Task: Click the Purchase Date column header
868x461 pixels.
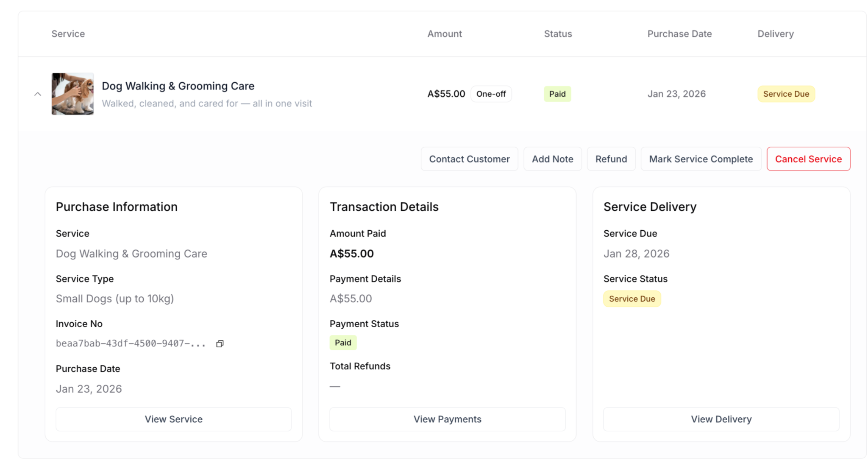Action: coord(679,34)
